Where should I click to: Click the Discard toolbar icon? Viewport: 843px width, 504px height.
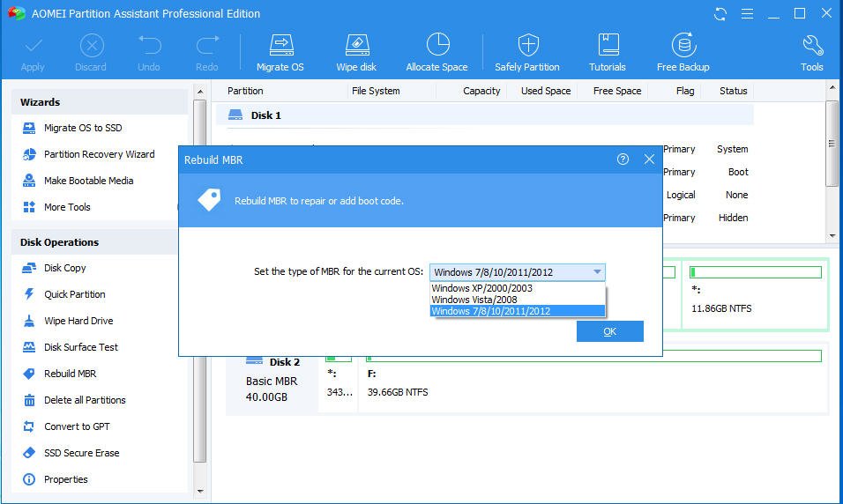point(92,46)
